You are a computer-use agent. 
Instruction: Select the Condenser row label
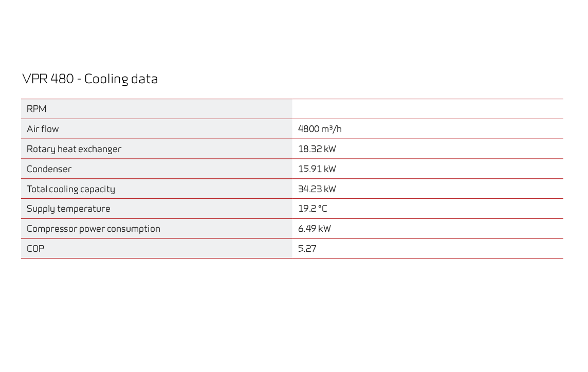pyautogui.click(x=49, y=169)
